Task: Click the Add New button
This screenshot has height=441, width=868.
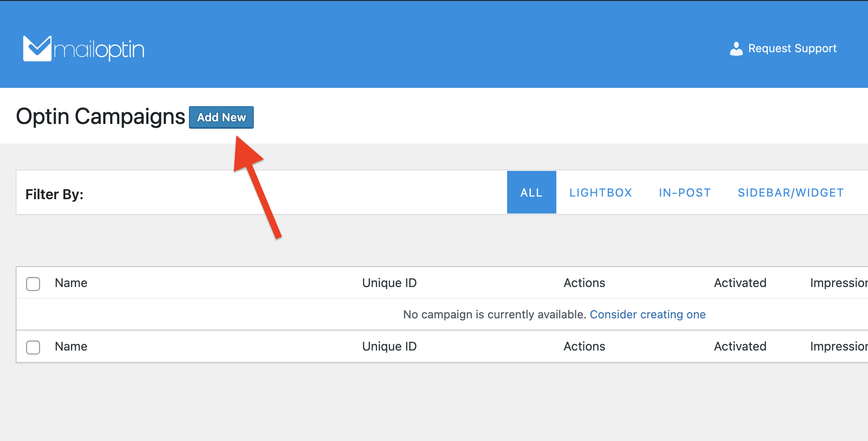Action: [x=221, y=117]
